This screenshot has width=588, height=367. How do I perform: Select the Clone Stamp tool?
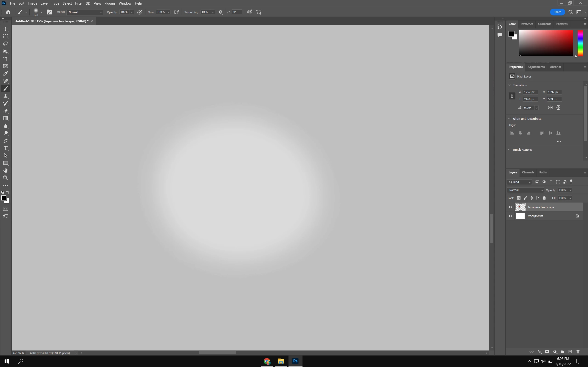click(6, 96)
